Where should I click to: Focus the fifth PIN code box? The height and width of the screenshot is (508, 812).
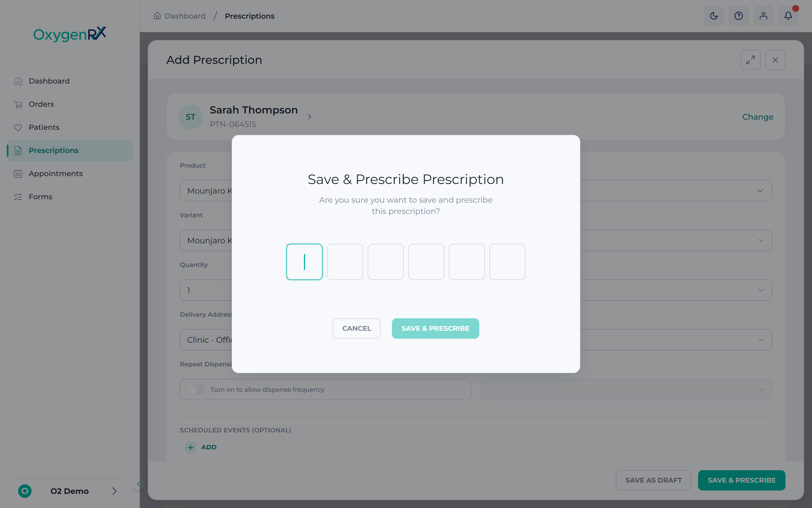(467, 262)
